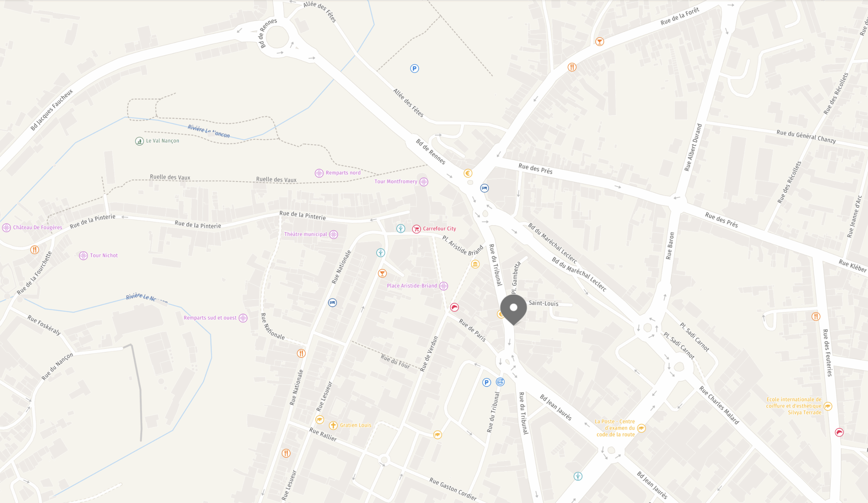
Task: Select the euro bank icon on Bd de Rennes
Action: pyautogui.click(x=468, y=173)
